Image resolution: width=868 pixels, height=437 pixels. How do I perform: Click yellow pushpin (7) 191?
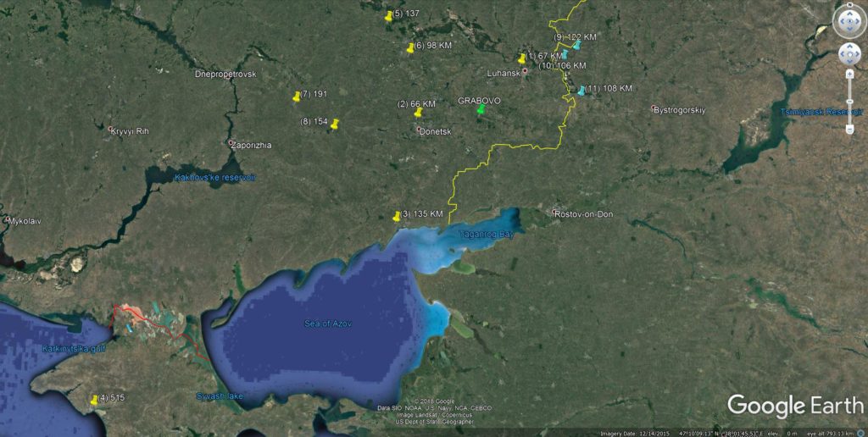296,96
